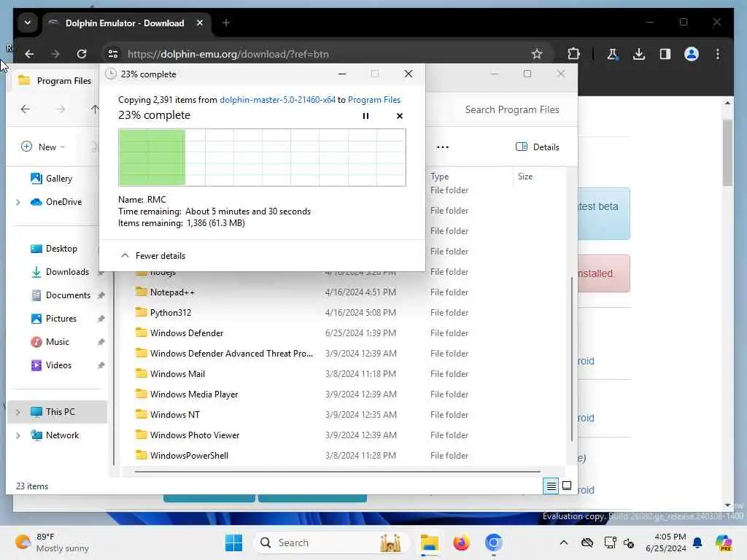Select the Notepad++ folder
Viewport: 747px width, 560px height.
tap(172, 292)
